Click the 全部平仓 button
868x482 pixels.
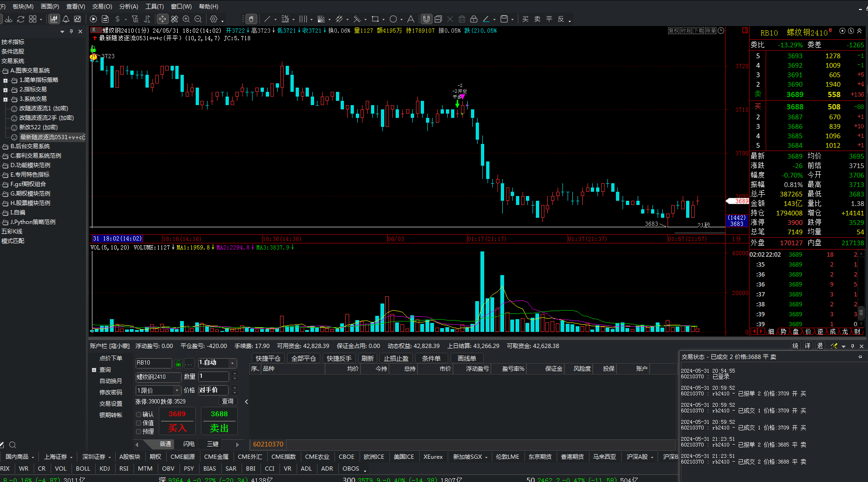304,358
